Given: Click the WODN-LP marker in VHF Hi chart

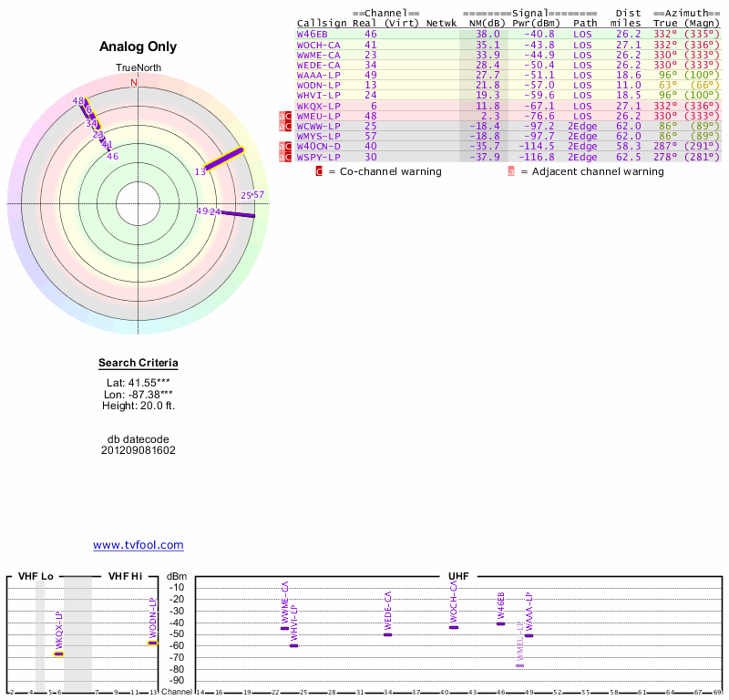Looking at the screenshot, I should point(153,643).
